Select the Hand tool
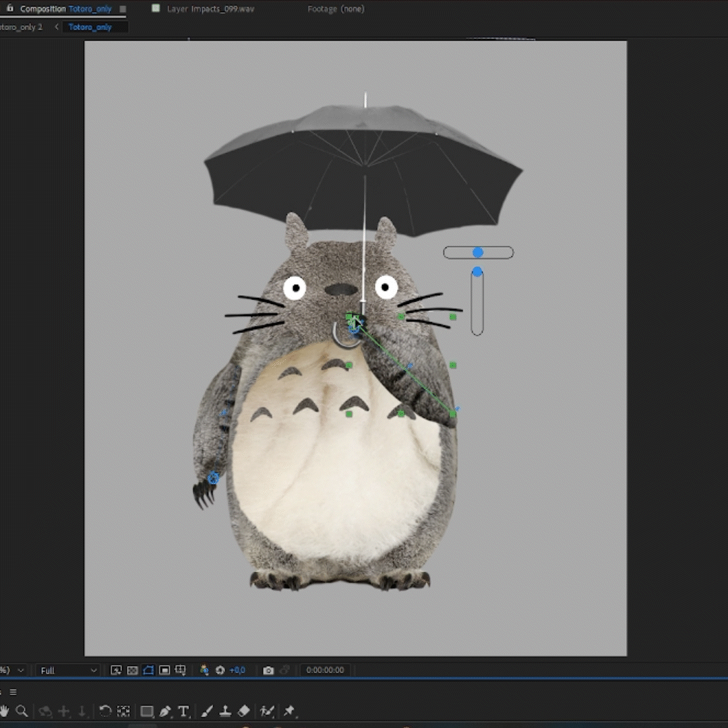The height and width of the screenshot is (728, 728). coord(4,711)
